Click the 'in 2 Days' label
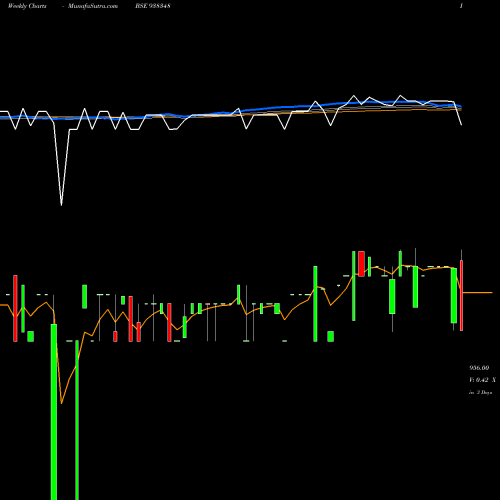 click(481, 393)
